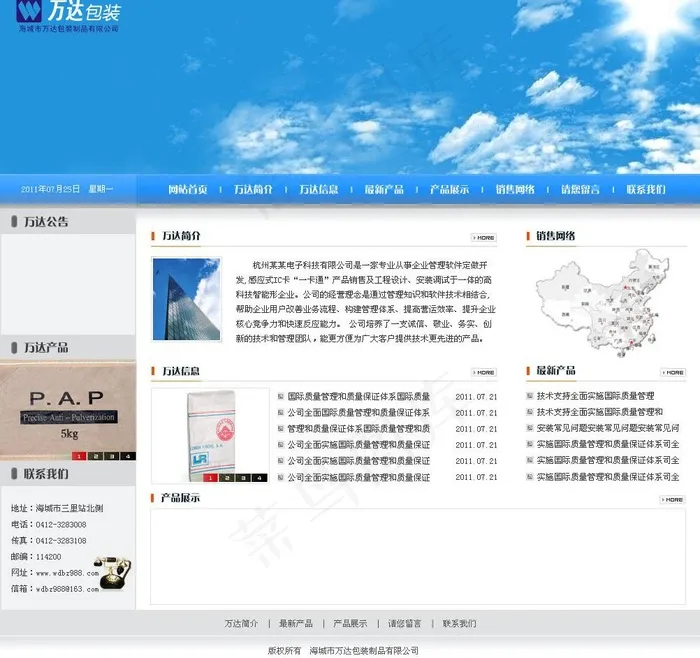
Task: Open the building photo in 万达简介
Action: 187,299
